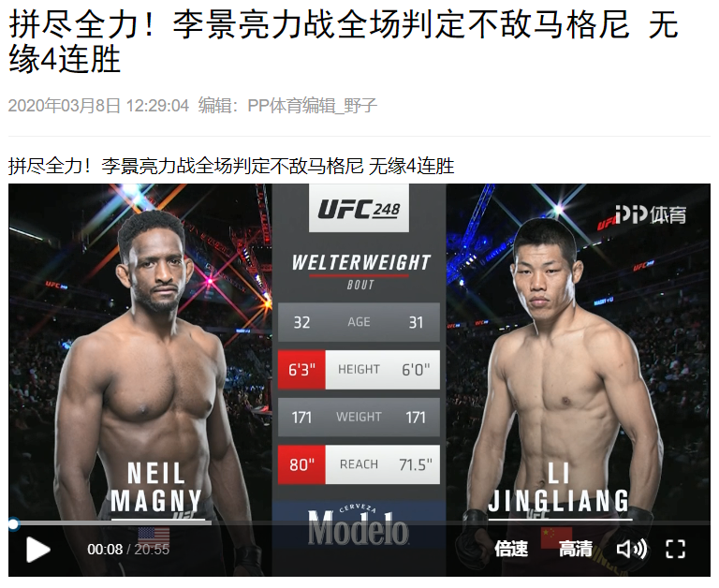Viewport: 719px width, 588px height.
Task: Mute the video using the speaker icon
Action: pos(631,549)
